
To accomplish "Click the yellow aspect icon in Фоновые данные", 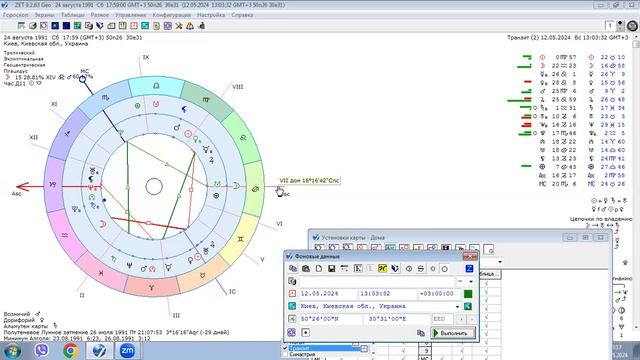I will click(x=382, y=269).
